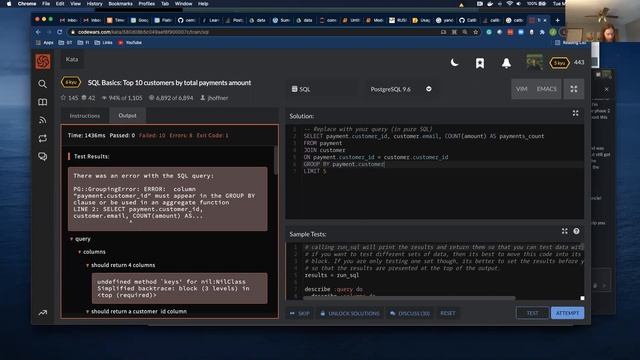This screenshot has height=360, width=640.
Task: Click the star count icon under title
Action: pos(63,98)
